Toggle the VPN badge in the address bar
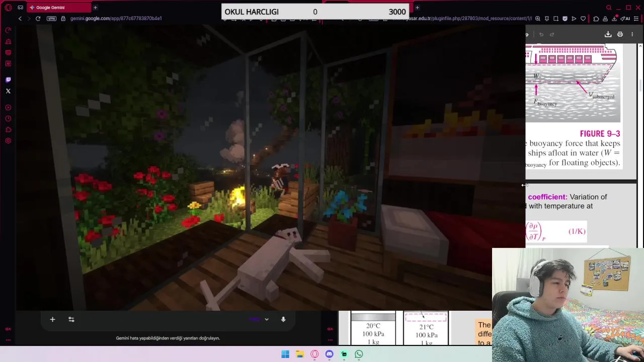 51,19
